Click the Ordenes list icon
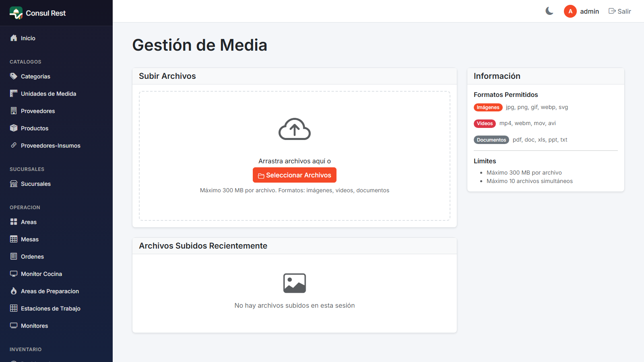This screenshot has width=644, height=362. tap(14, 256)
